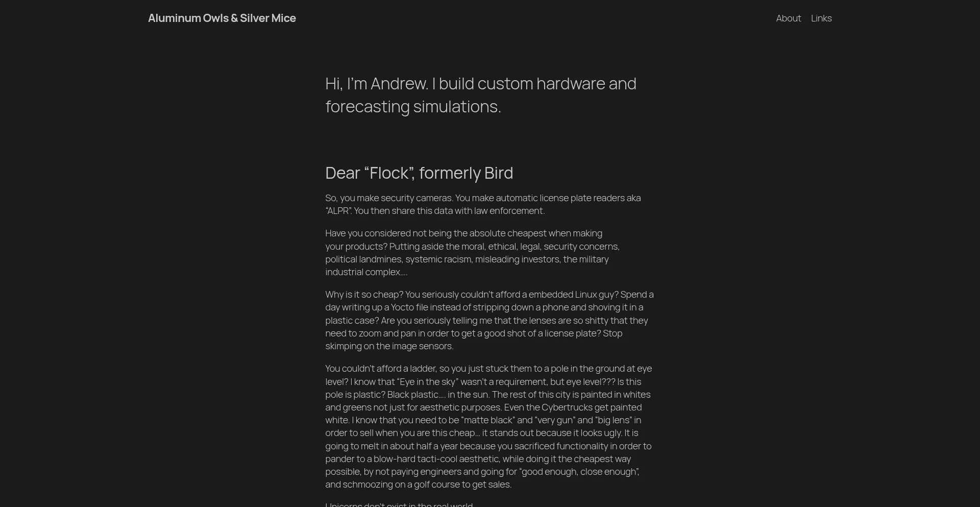
Task: Click the word "Yocto" in the post
Action: [402, 307]
